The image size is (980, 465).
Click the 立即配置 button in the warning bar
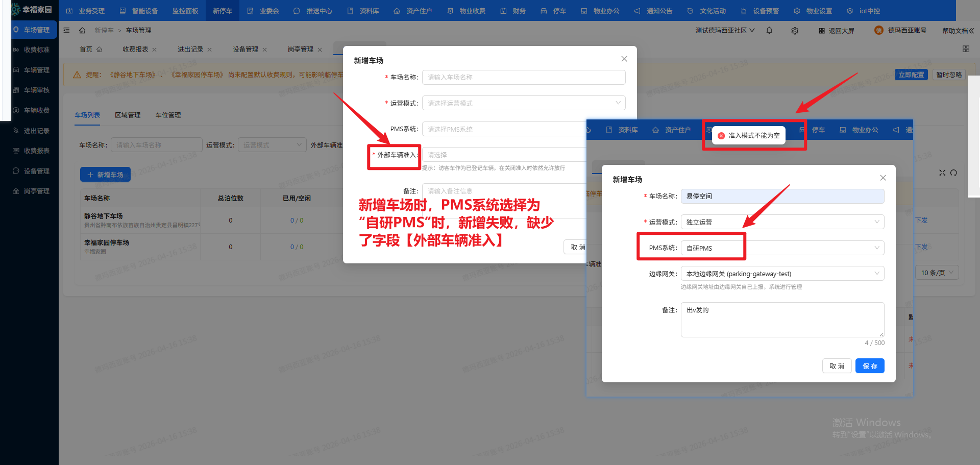point(911,74)
